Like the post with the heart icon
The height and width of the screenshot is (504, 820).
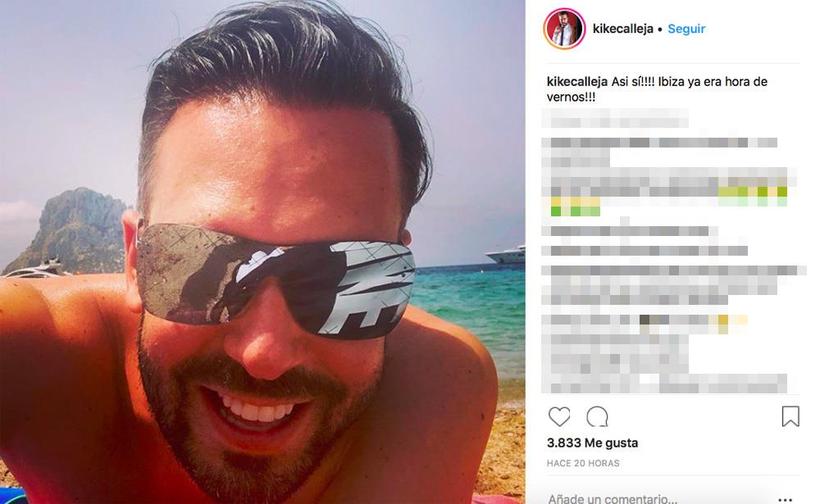(x=559, y=416)
